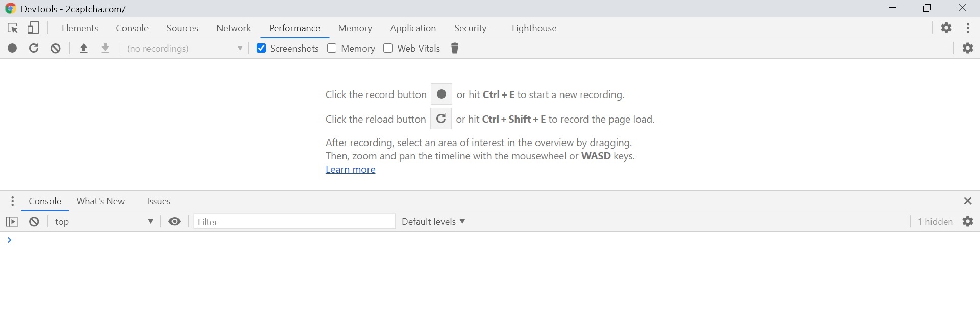Start recording with the record button
This screenshot has height=331, width=980.
pos(12,49)
